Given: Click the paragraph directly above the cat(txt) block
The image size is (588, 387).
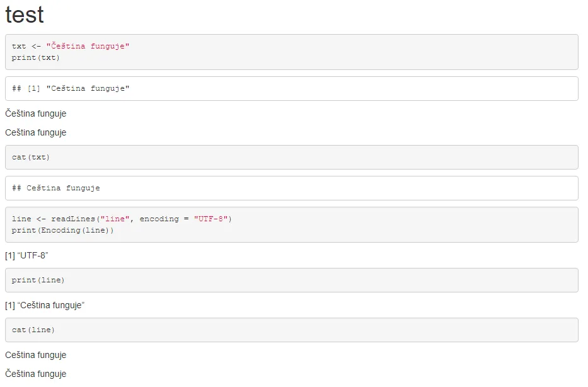Looking at the screenshot, I should click(36, 133).
